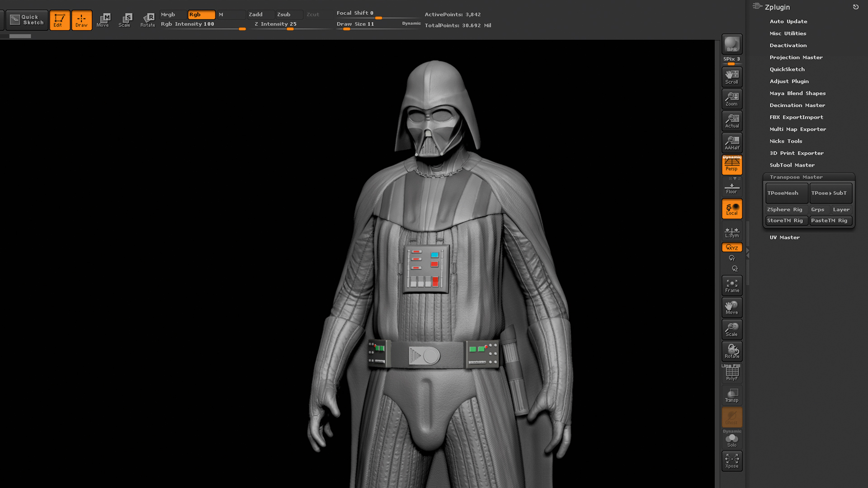868x488 pixels.
Task: Click the Rgb Intensity slider
Action: (203, 25)
